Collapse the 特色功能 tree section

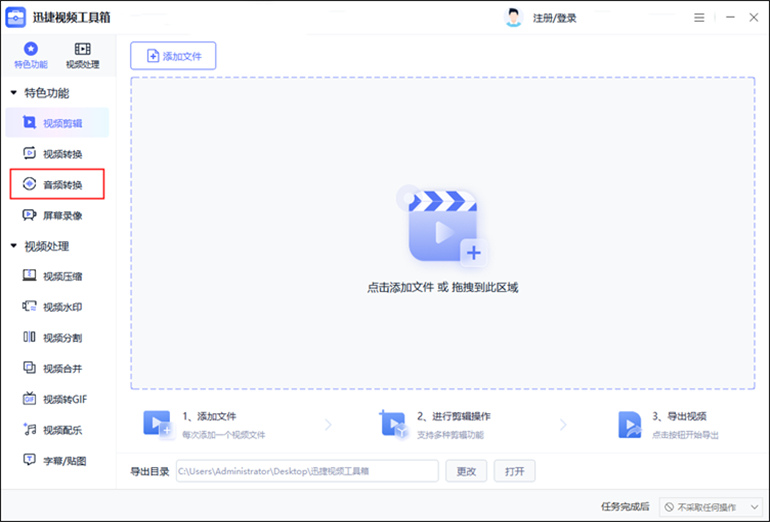[14, 93]
